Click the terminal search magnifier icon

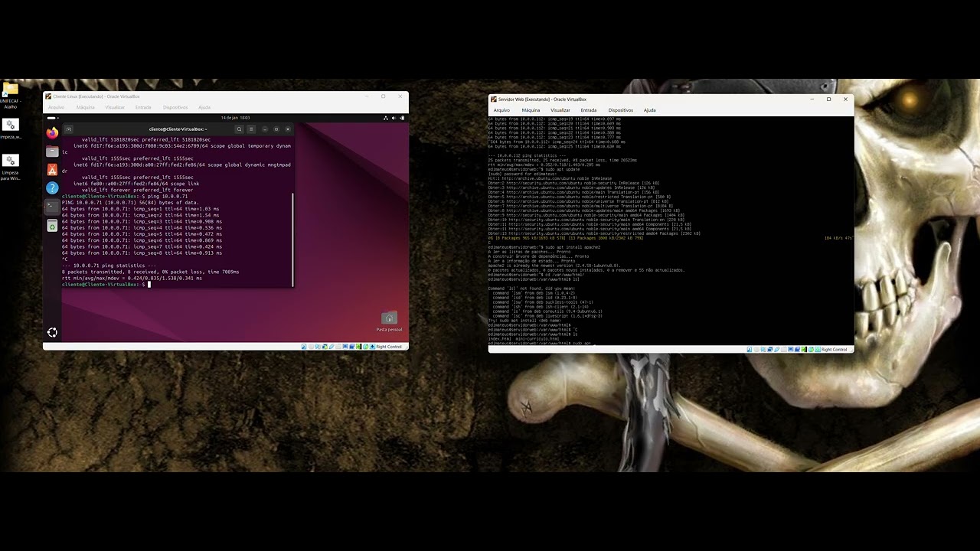[239, 129]
